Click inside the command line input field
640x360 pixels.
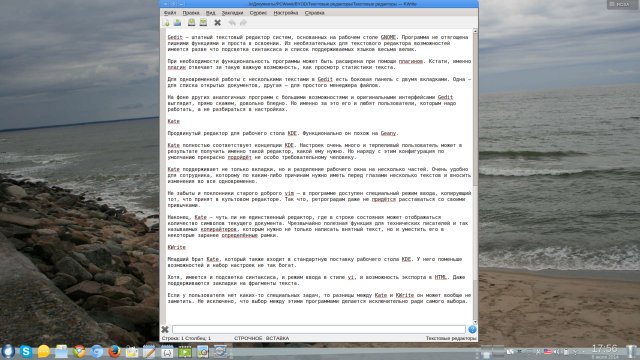pyautogui.click(x=319, y=329)
